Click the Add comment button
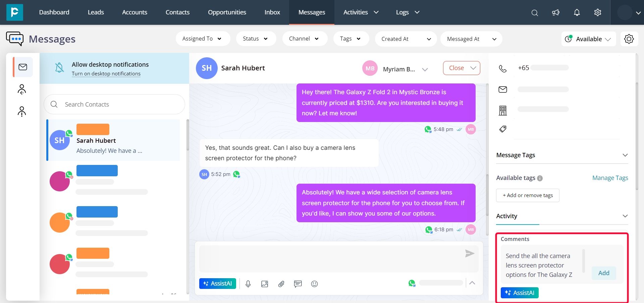 click(x=604, y=273)
